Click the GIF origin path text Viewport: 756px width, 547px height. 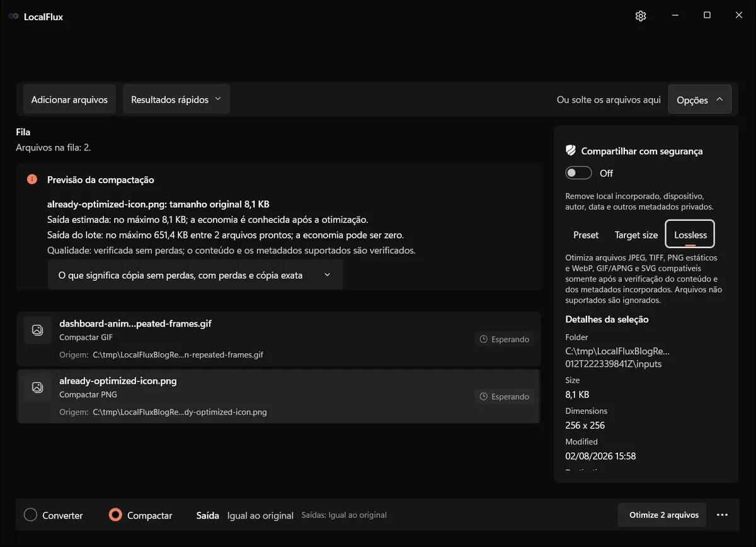(x=178, y=355)
